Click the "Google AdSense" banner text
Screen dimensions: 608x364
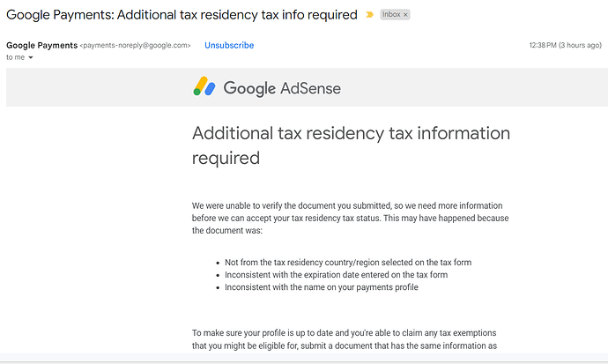click(x=282, y=88)
